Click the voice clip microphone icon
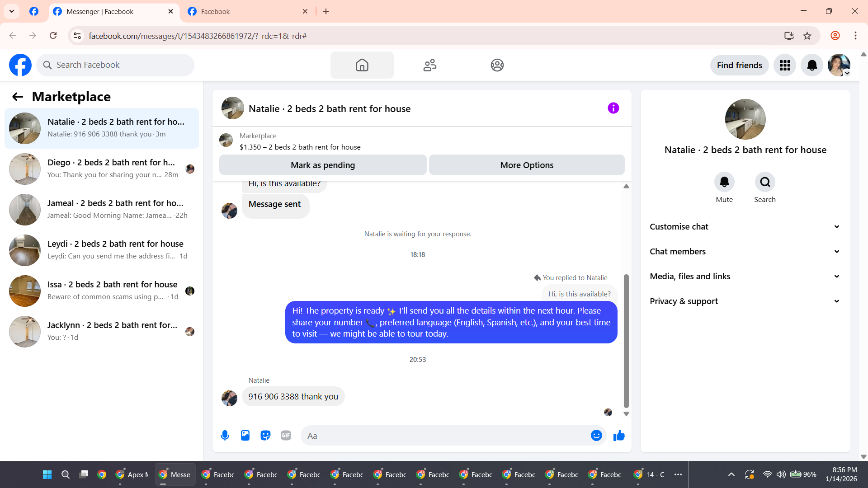 coord(225,436)
